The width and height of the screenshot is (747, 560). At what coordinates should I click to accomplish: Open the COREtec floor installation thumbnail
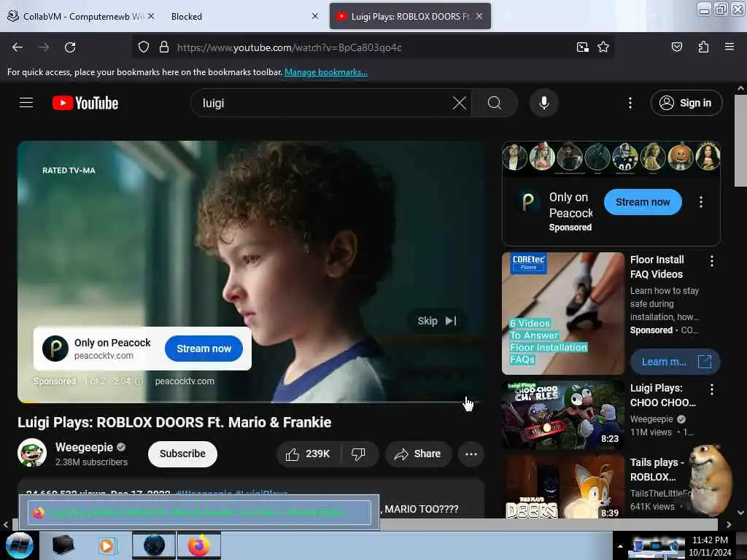click(x=562, y=314)
